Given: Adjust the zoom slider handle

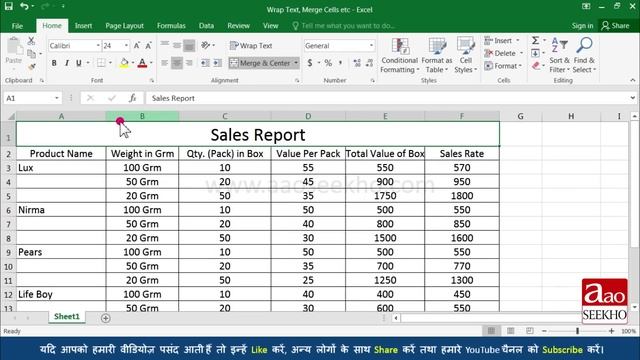Looking at the screenshot, I should click(x=578, y=331).
